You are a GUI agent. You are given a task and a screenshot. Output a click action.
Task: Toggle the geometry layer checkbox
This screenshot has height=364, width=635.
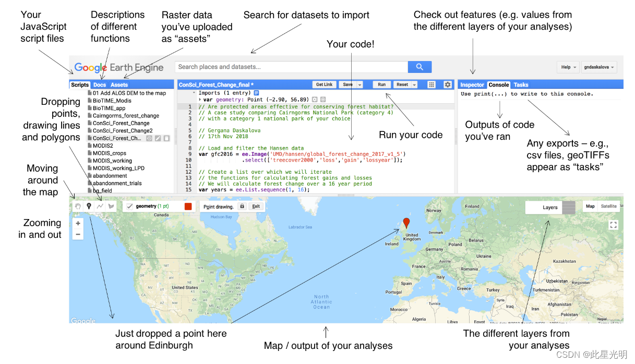coord(130,207)
